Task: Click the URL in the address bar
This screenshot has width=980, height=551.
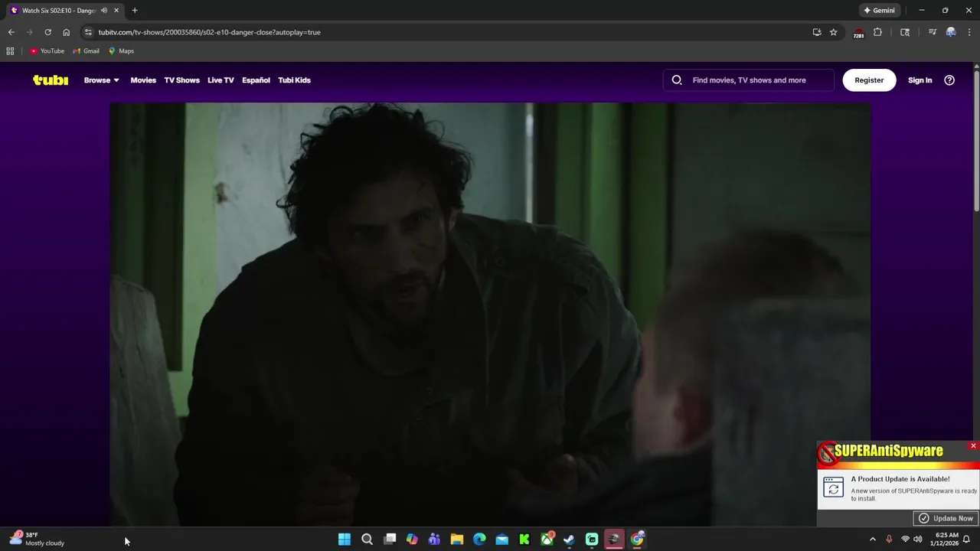Action: pos(209,32)
